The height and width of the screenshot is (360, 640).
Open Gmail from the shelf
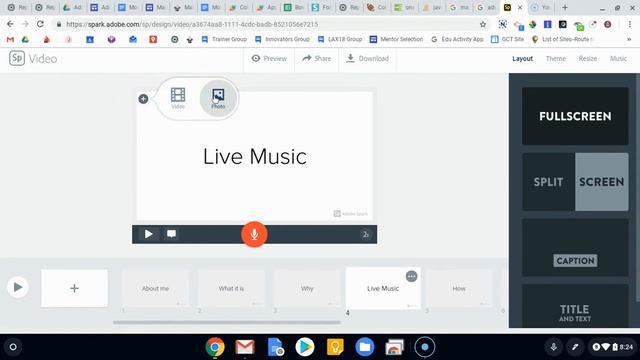coord(245,347)
